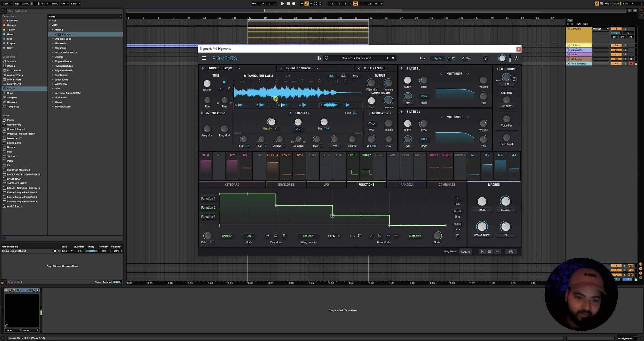Click the Groove Pool wave icon
644x341 pixels.
click(x=3, y=283)
